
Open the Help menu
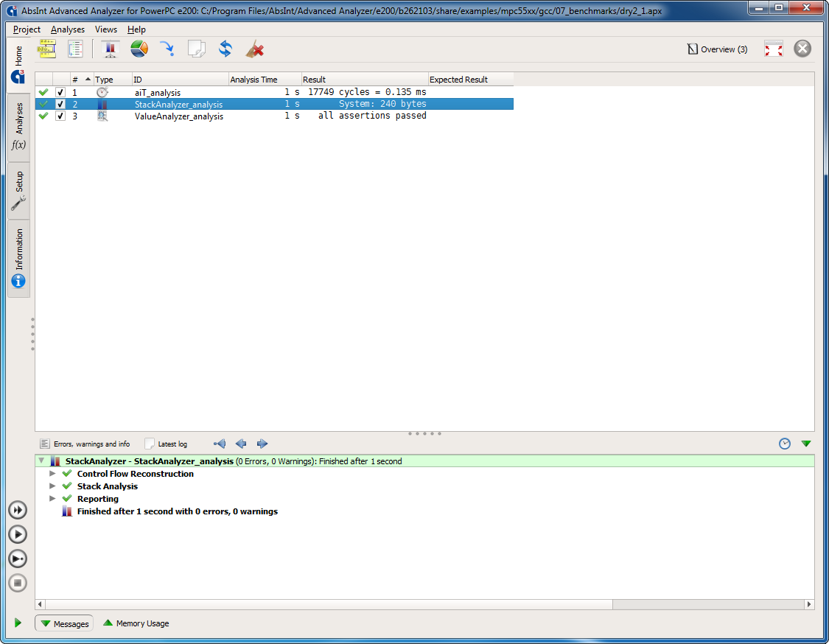(x=136, y=29)
